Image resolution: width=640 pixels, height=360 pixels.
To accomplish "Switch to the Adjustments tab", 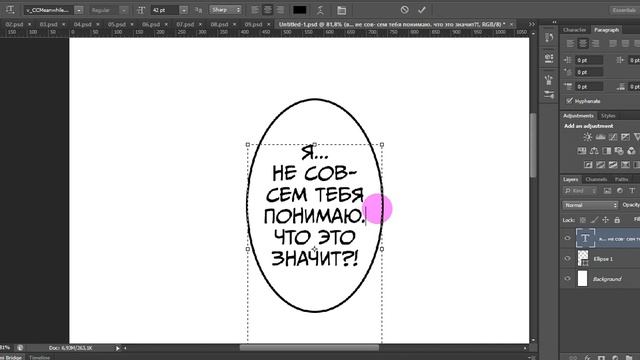I will coord(578,116).
